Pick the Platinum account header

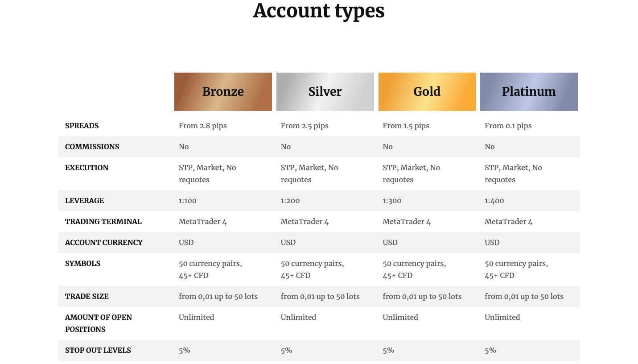pos(529,92)
